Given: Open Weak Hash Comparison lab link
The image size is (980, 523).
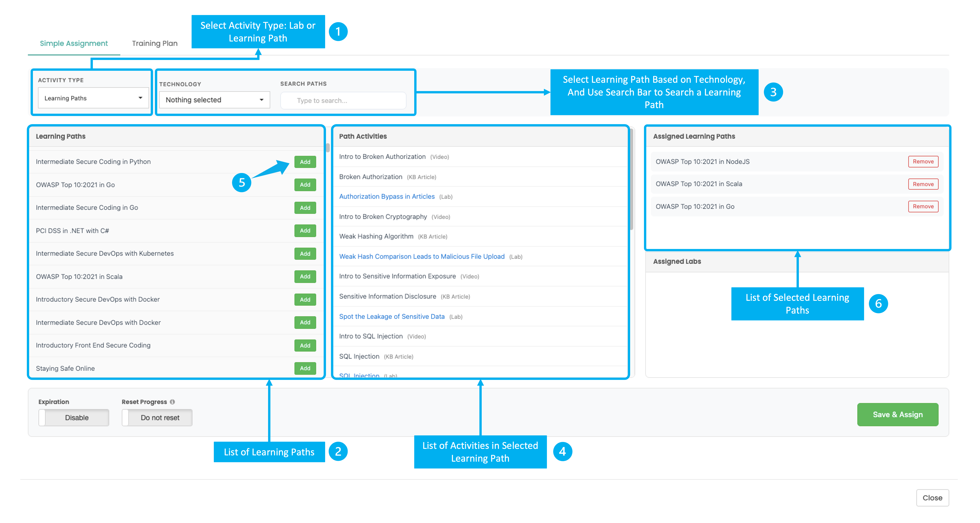Looking at the screenshot, I should [x=422, y=257].
